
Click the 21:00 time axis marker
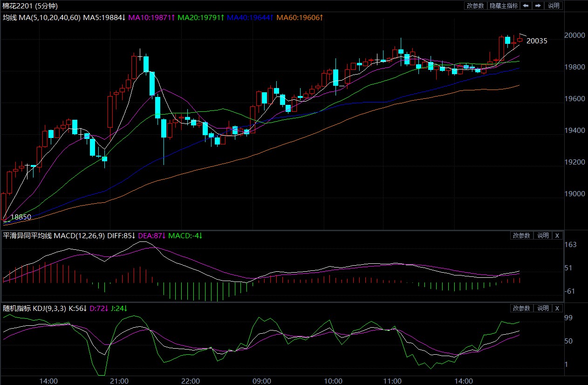119,381
